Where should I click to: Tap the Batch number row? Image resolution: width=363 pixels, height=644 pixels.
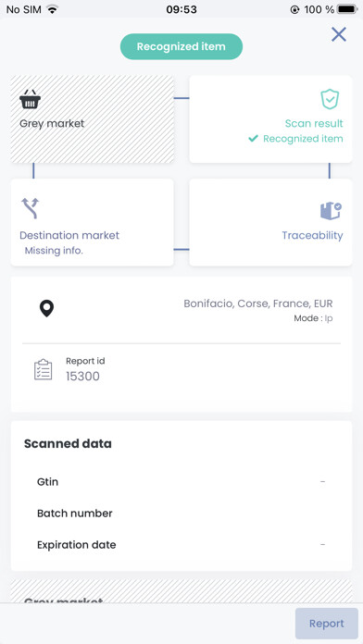(x=181, y=514)
